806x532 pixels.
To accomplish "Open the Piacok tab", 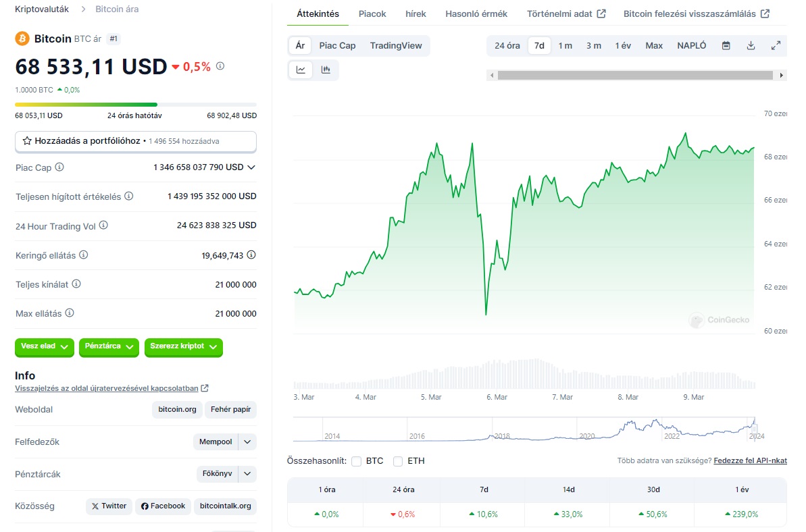I will pyautogui.click(x=372, y=14).
